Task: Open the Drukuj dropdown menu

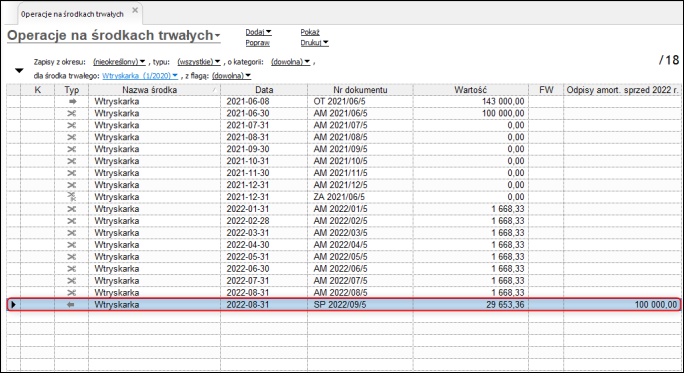Action: (314, 43)
